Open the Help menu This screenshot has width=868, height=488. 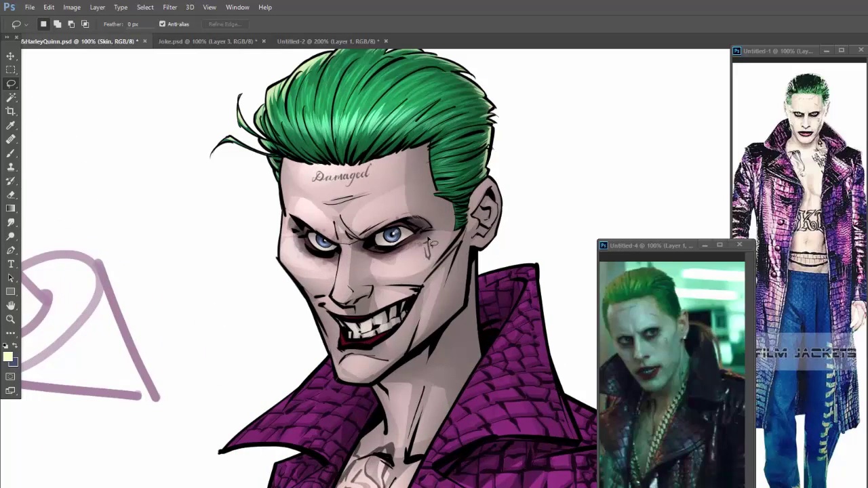265,7
